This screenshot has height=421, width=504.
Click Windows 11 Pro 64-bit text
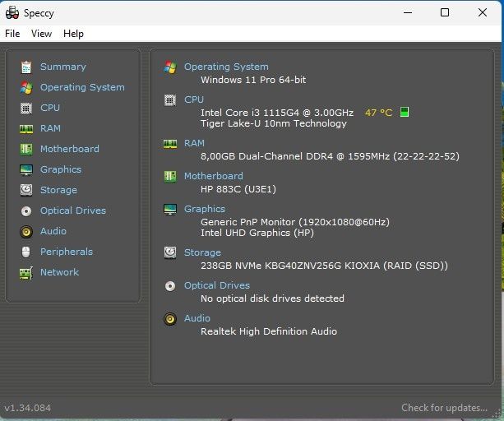click(253, 80)
